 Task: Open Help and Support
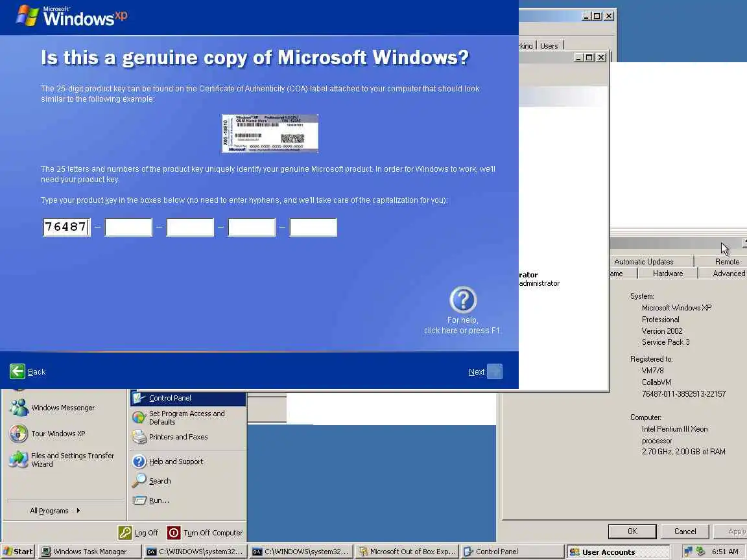(x=188, y=461)
